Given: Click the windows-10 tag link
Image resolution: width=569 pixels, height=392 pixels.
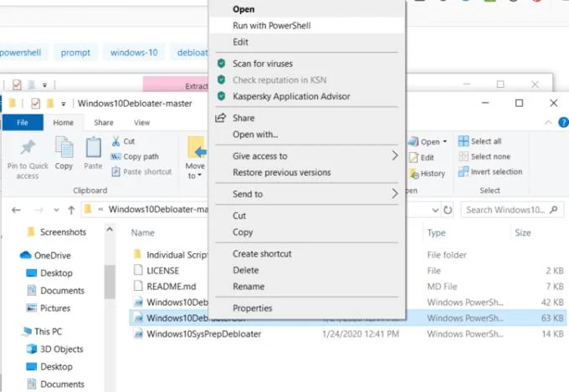Looking at the screenshot, I should (x=134, y=53).
